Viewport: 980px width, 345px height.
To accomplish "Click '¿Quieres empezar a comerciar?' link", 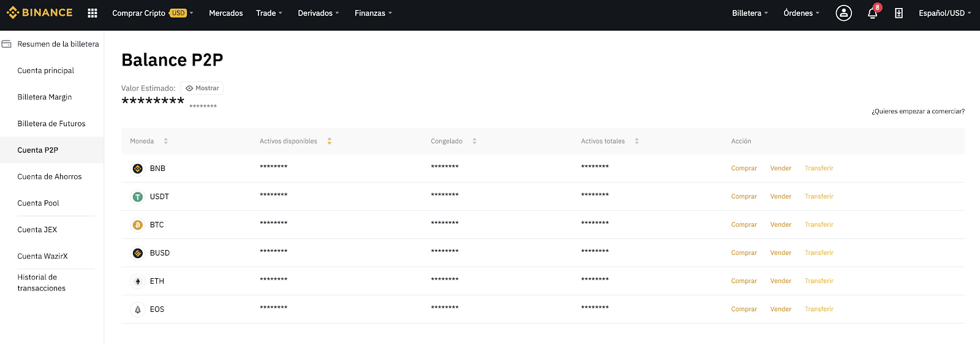I will pyautogui.click(x=918, y=112).
